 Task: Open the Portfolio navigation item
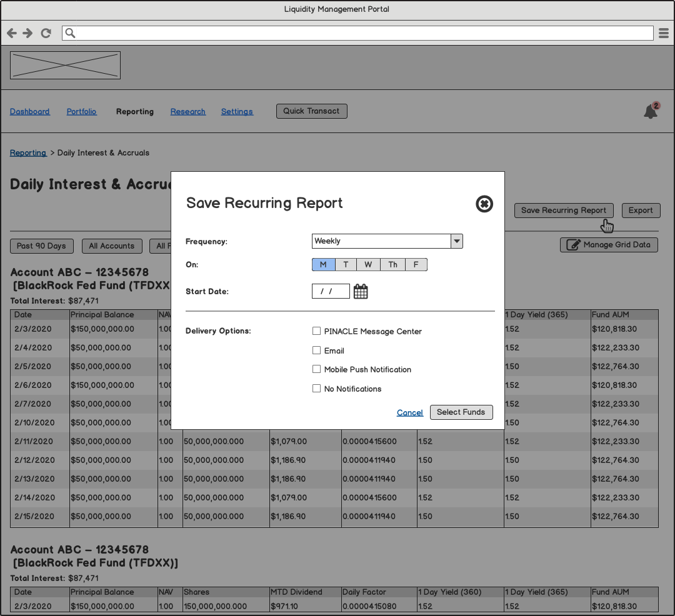click(81, 111)
